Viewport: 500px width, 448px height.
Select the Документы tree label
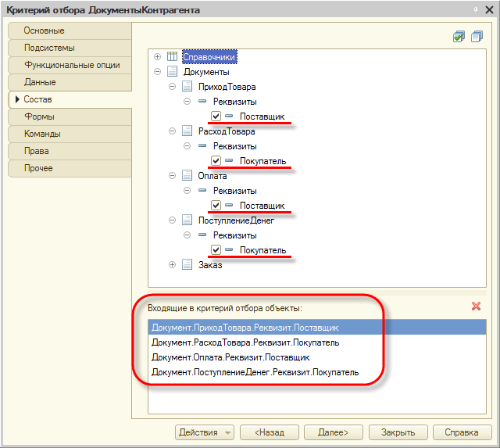pos(206,72)
